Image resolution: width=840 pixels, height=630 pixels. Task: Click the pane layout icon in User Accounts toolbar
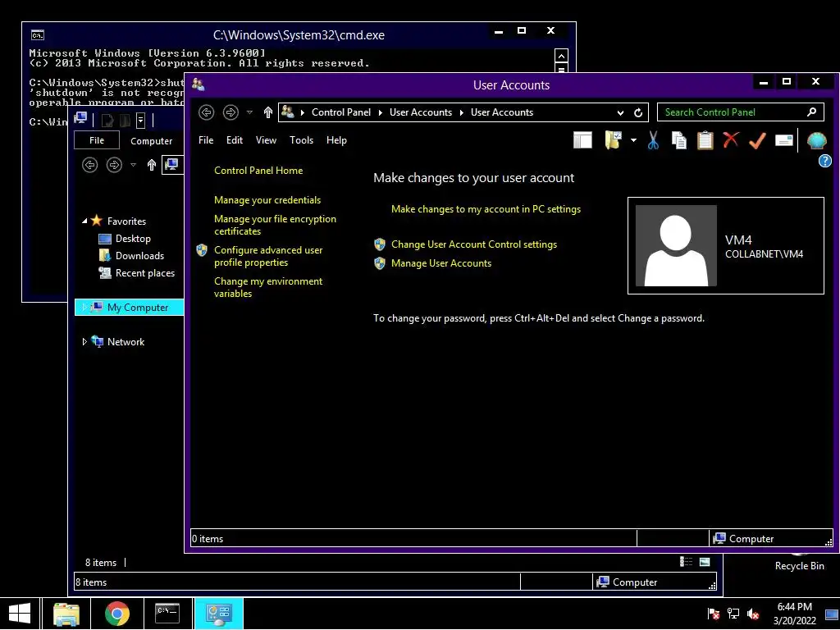(x=582, y=140)
